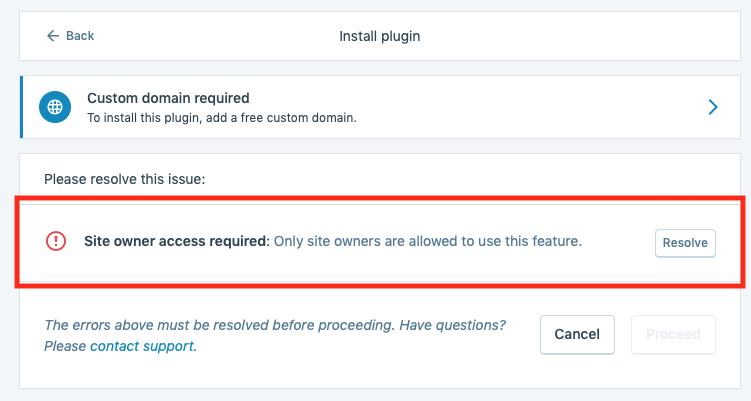Image resolution: width=751 pixels, height=401 pixels.
Task: Click the red exclamation warning icon
Action: pos(56,241)
